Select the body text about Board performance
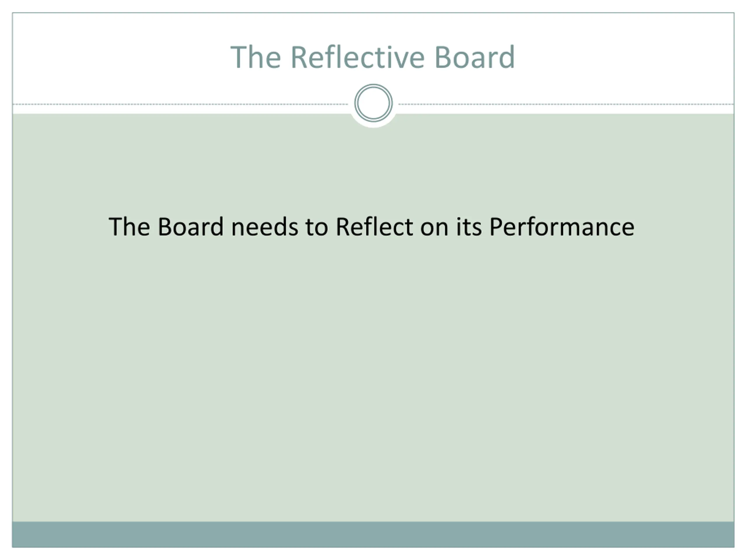The height and width of the screenshot is (560, 747). pos(371,227)
